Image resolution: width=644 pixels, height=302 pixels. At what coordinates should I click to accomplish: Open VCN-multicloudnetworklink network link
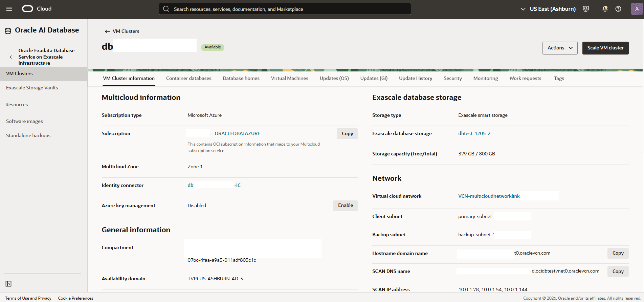coord(489,196)
